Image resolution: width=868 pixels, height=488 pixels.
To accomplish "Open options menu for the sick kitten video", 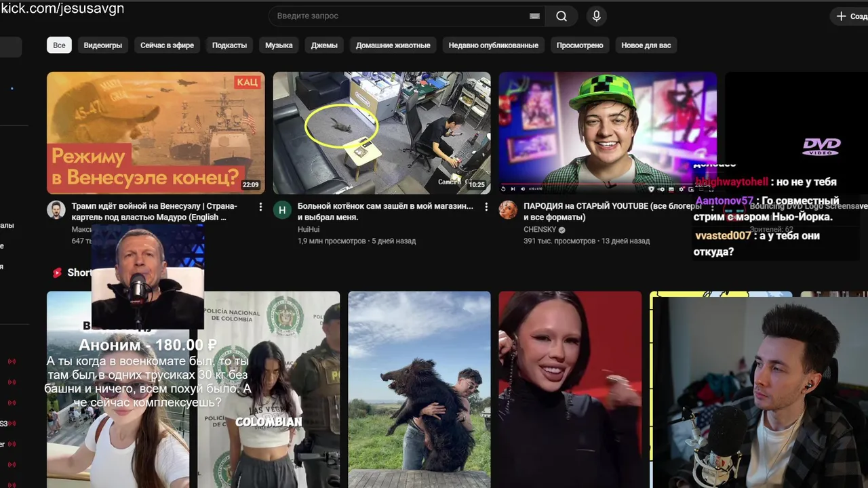I will pos(486,207).
